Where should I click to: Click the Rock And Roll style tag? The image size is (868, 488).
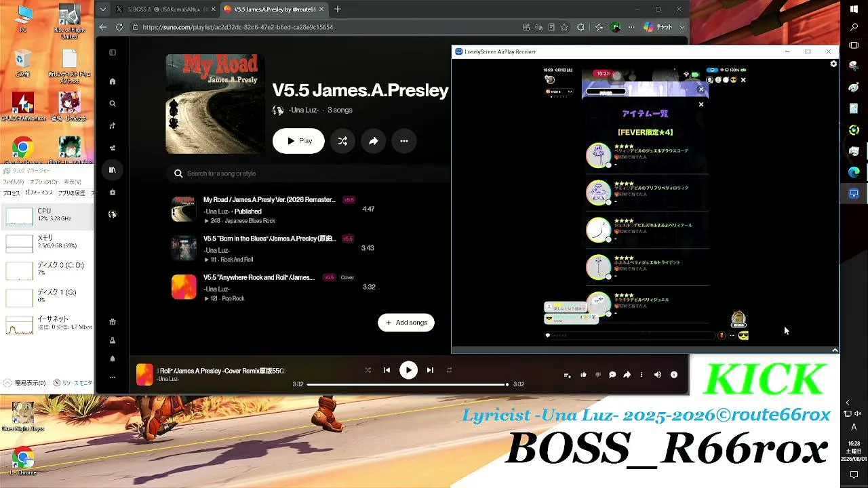(237, 260)
